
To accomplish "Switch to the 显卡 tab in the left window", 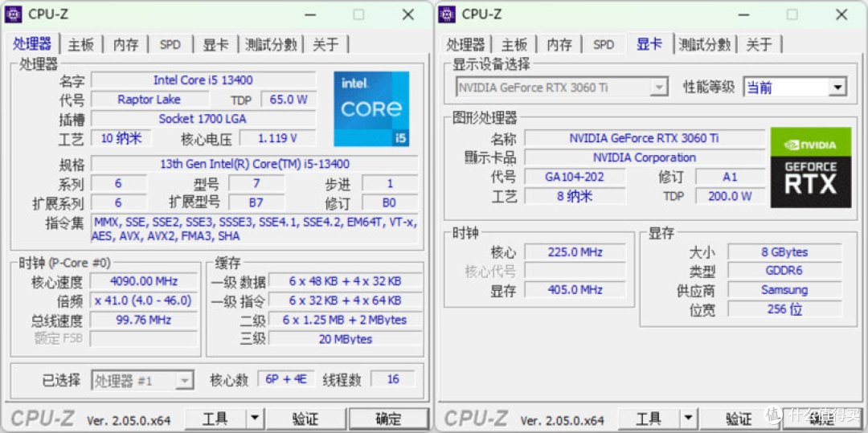I will pos(215,45).
